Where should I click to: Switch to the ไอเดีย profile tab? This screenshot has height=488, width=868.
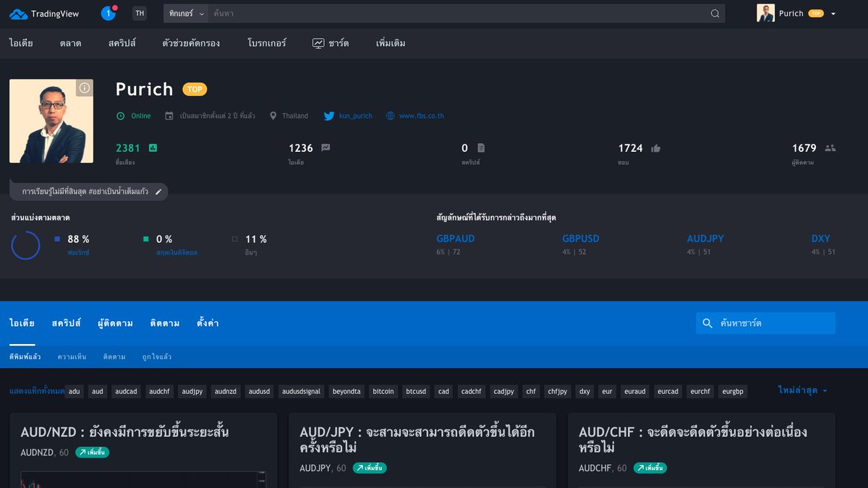(22, 323)
